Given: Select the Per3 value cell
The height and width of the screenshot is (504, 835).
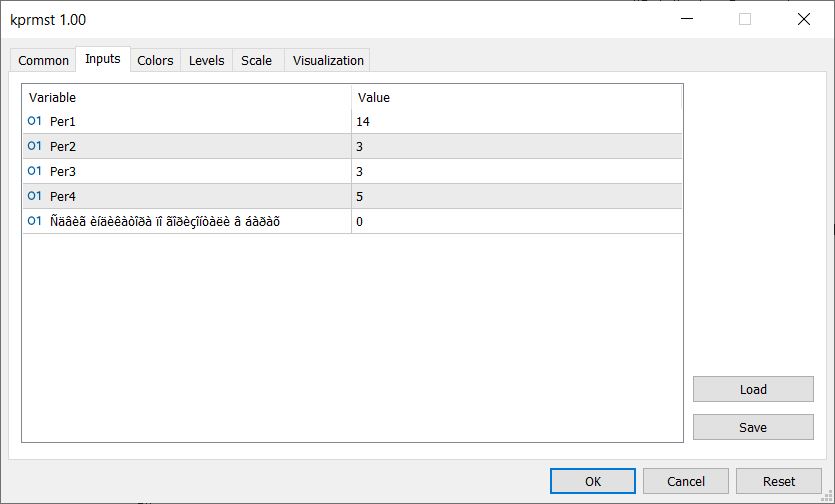Looking at the screenshot, I should [516, 171].
